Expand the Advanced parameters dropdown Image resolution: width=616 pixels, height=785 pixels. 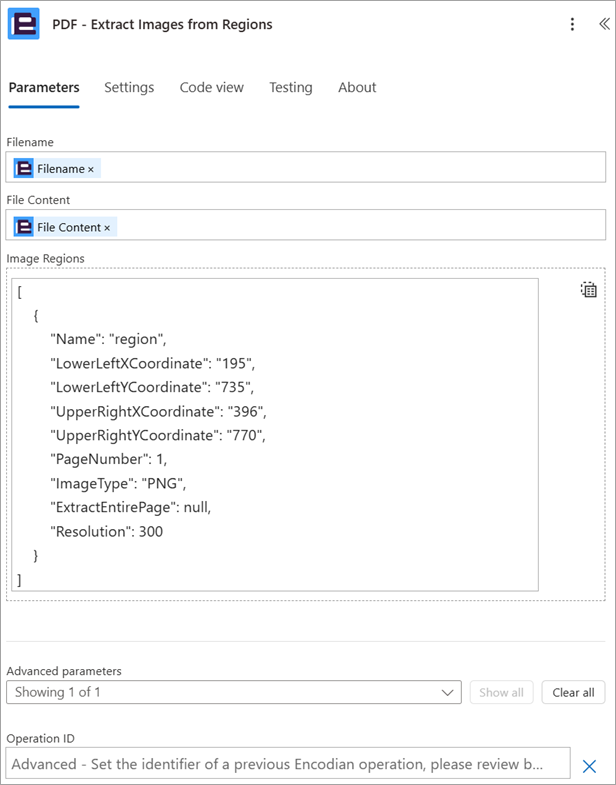447,693
